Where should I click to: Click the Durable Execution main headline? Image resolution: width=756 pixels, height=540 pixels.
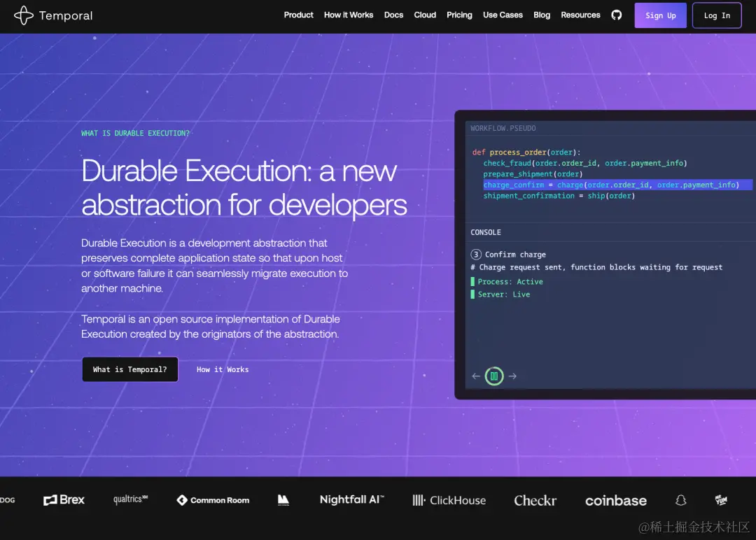coord(244,188)
